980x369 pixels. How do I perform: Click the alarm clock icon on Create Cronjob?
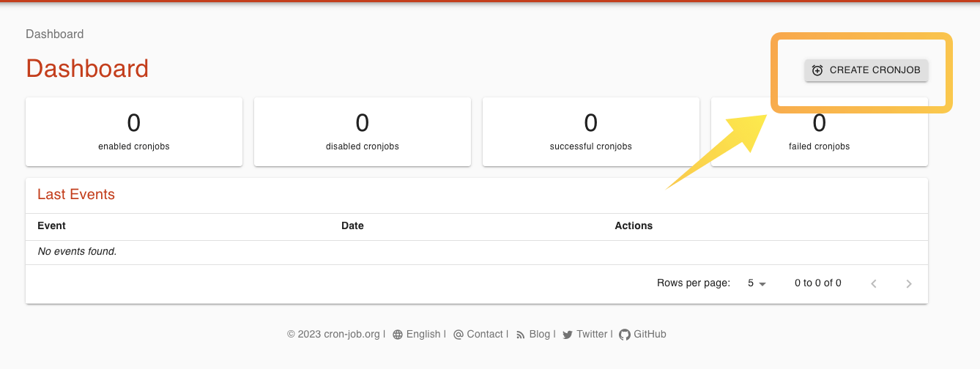[x=817, y=70]
